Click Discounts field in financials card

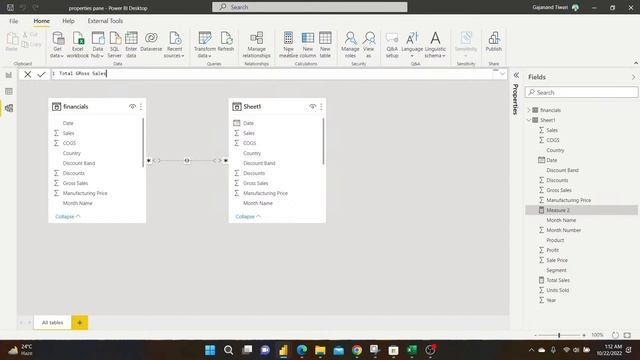73,173
